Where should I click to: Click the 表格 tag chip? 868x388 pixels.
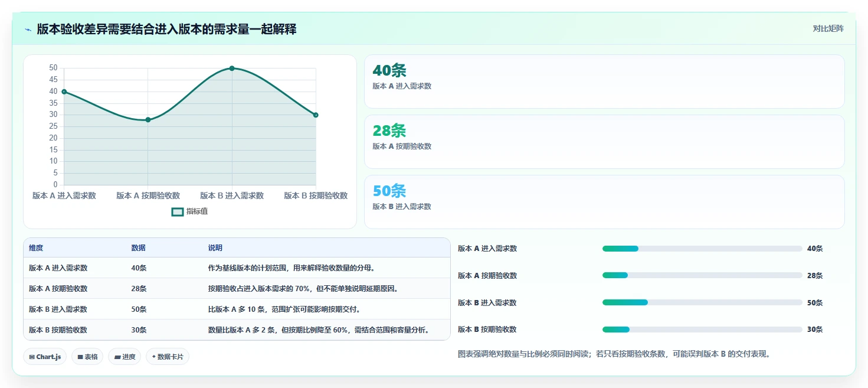[87, 357]
